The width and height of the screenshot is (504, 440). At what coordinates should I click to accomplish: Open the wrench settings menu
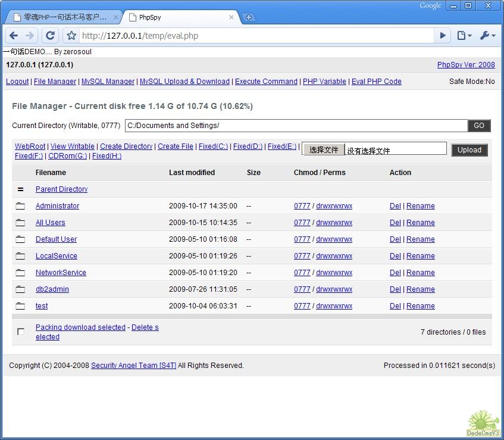coord(487,36)
